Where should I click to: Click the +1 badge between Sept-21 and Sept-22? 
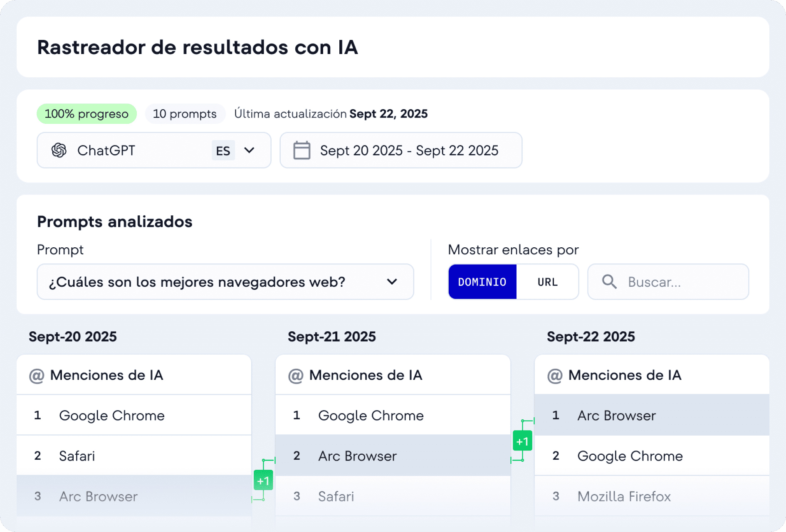click(523, 441)
